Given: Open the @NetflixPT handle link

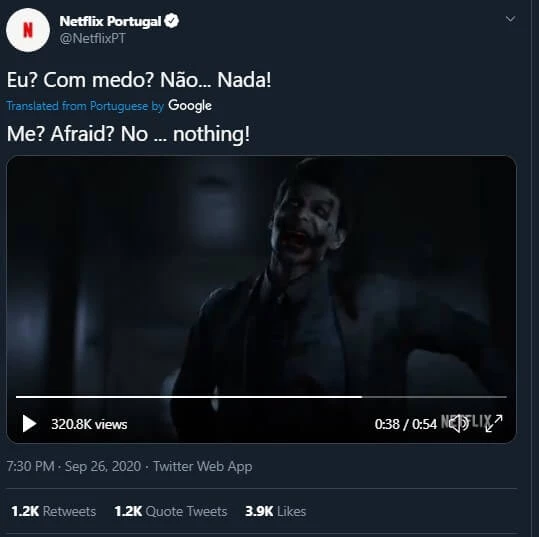Looking at the screenshot, I should 92,38.
